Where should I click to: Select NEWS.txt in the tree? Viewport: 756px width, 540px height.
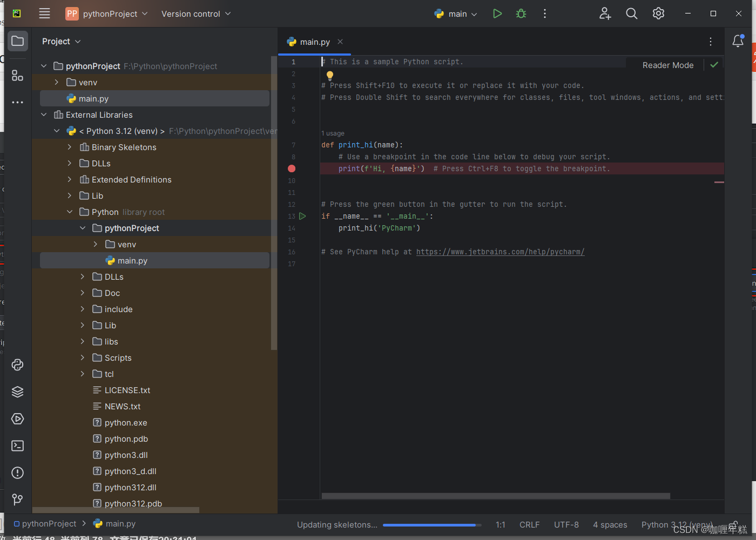click(x=117, y=406)
